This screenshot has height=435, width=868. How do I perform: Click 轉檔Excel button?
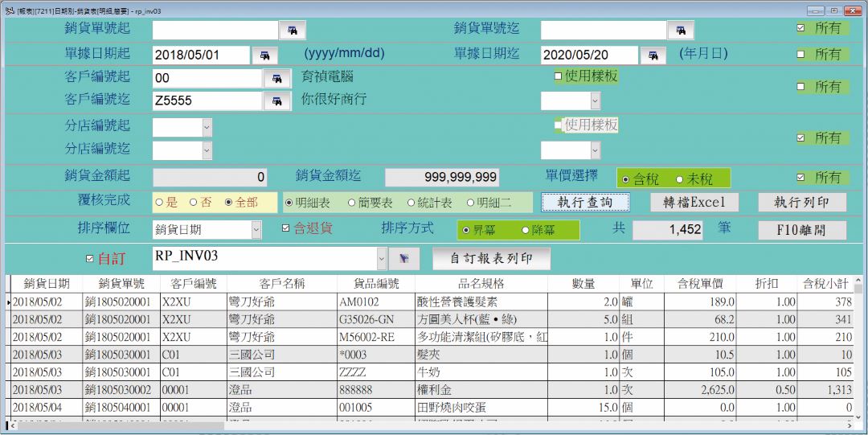[694, 203]
